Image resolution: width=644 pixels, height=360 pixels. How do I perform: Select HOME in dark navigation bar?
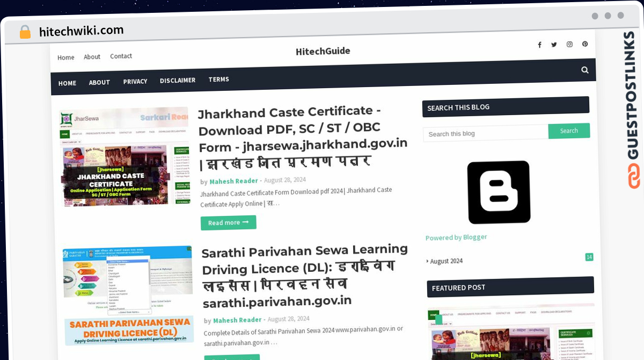coord(67,83)
